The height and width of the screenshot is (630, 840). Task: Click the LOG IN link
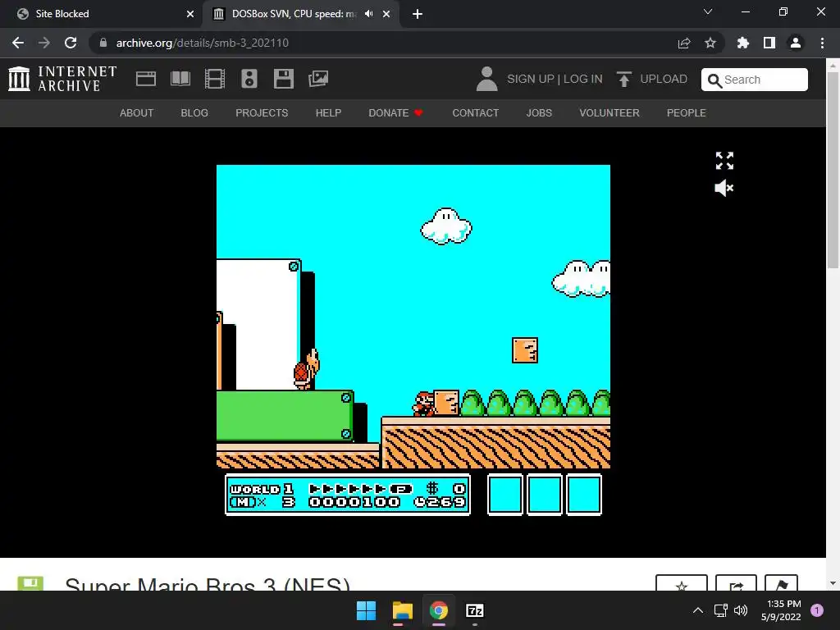(583, 79)
